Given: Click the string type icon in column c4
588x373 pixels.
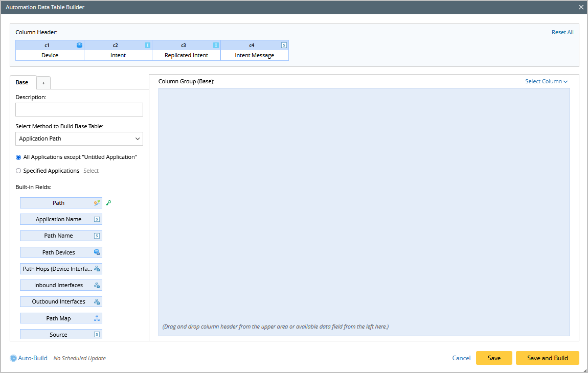Looking at the screenshot, I should [284, 45].
